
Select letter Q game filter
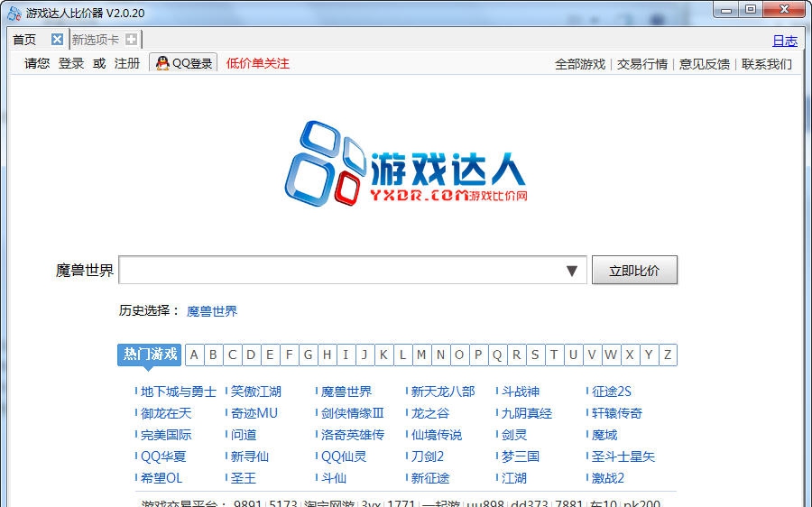(x=497, y=355)
